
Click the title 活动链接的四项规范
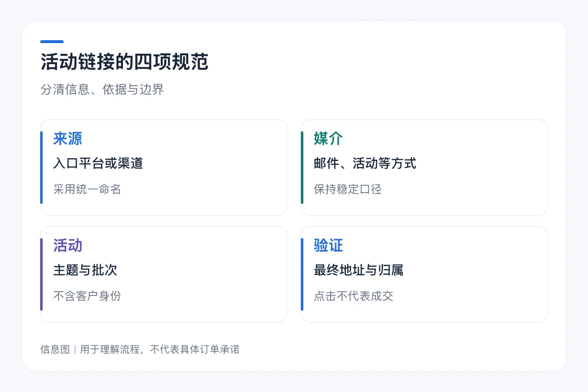[x=124, y=62]
